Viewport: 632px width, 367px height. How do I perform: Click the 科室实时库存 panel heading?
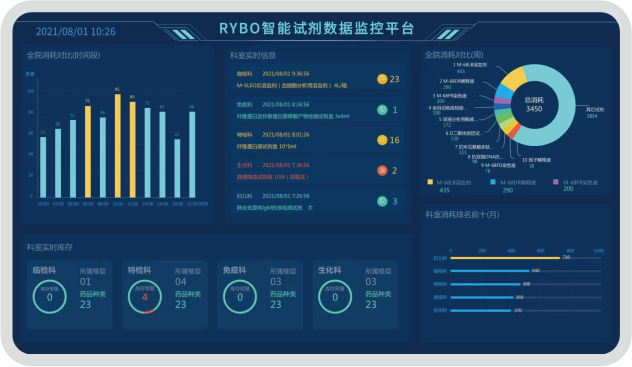(50, 247)
